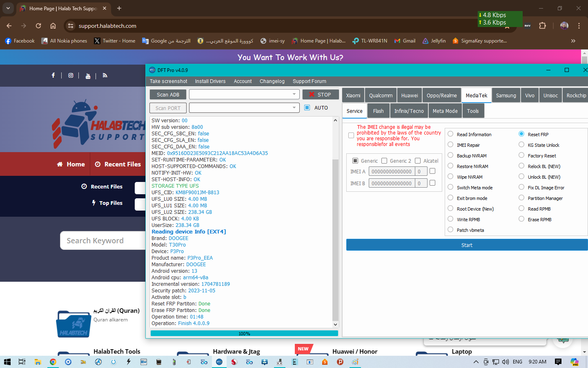Enable the Alcatel checkbox
This screenshot has height=368, width=588.
[x=418, y=161]
